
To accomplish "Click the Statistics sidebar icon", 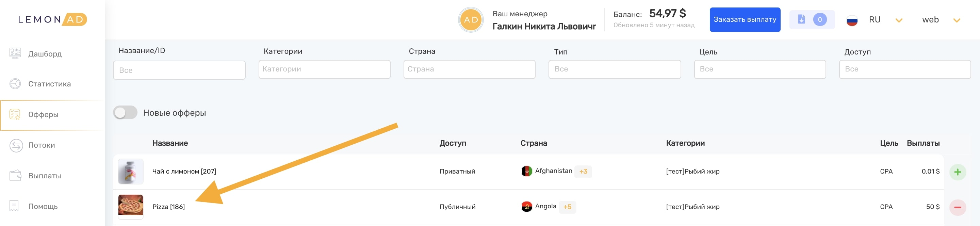I will point(15,84).
